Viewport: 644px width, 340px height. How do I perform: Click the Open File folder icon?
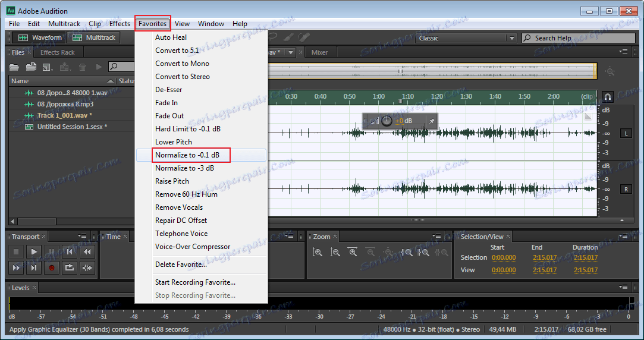coord(14,67)
